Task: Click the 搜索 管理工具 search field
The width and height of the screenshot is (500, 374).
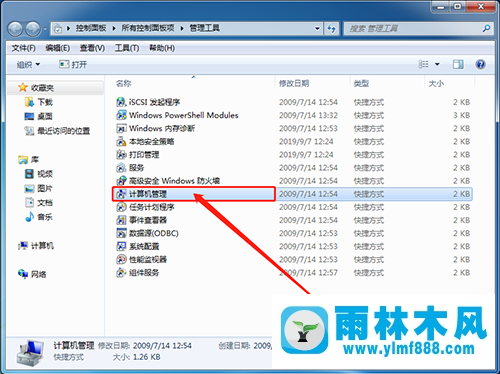Action: 413,28
